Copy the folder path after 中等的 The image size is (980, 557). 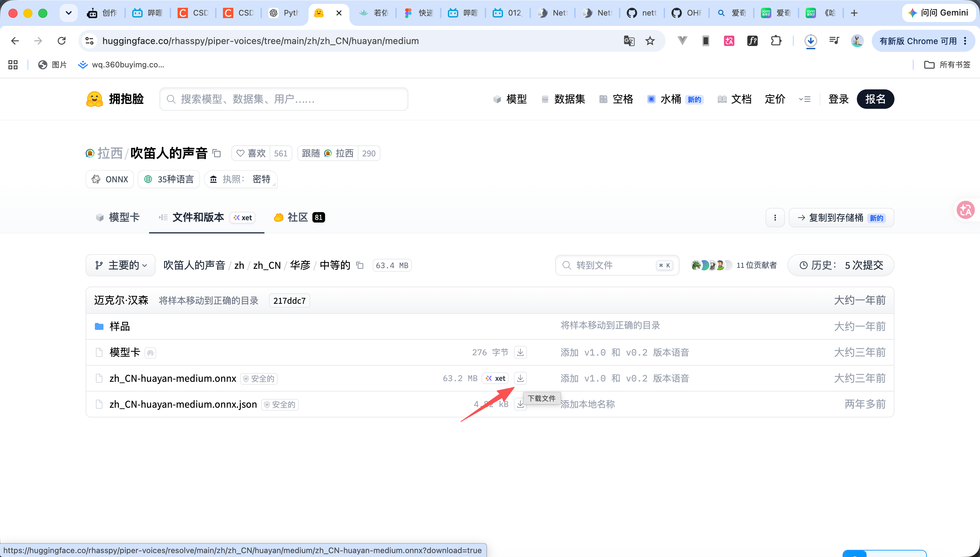(359, 265)
